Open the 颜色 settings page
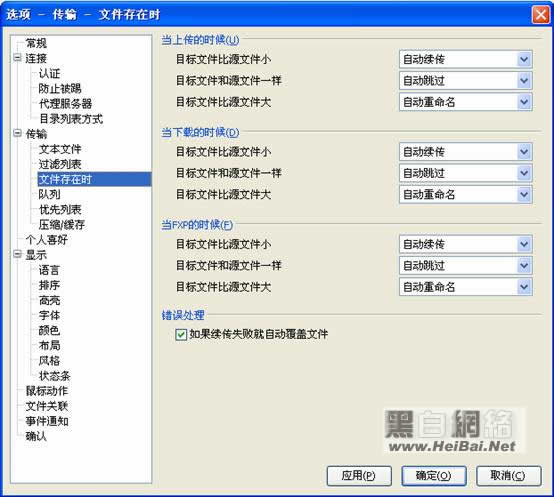Screen dimensions: 554x497 click(49, 330)
